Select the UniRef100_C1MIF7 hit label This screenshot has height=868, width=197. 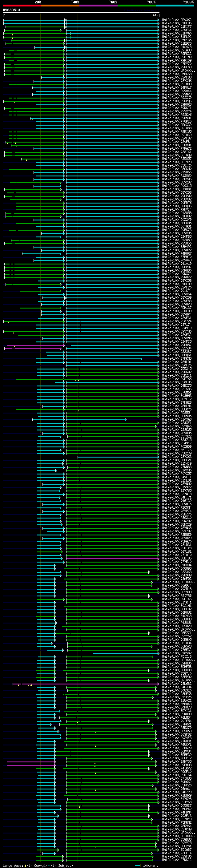176,26
